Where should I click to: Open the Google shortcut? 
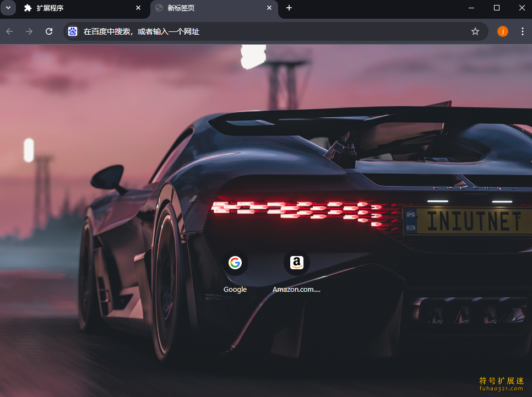coord(235,263)
